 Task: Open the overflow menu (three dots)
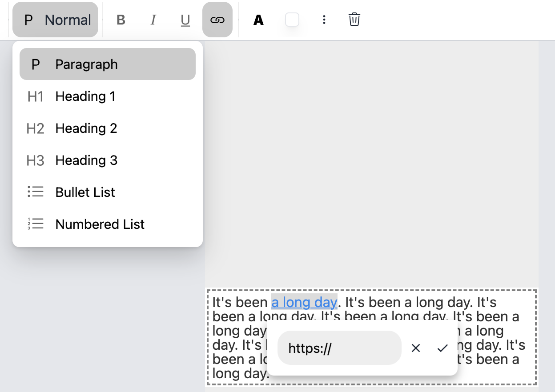point(324,20)
